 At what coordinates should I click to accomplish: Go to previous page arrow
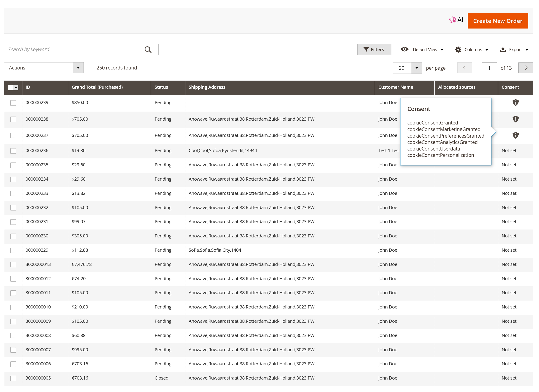(464, 68)
